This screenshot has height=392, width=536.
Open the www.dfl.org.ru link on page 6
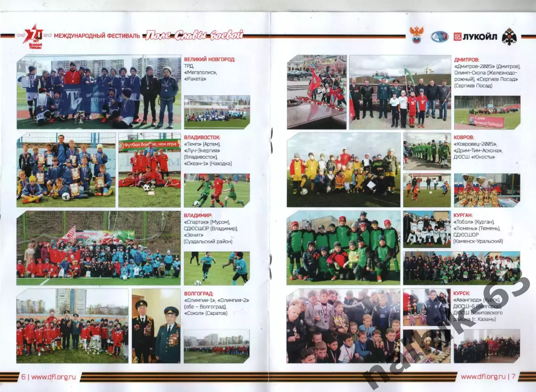pyautogui.click(x=53, y=377)
